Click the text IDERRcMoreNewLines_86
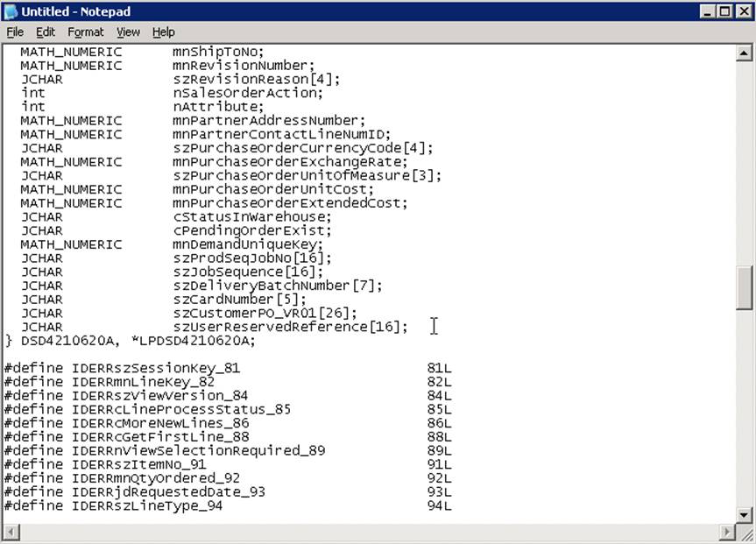Image resolution: width=756 pixels, height=544 pixels. click(x=160, y=423)
